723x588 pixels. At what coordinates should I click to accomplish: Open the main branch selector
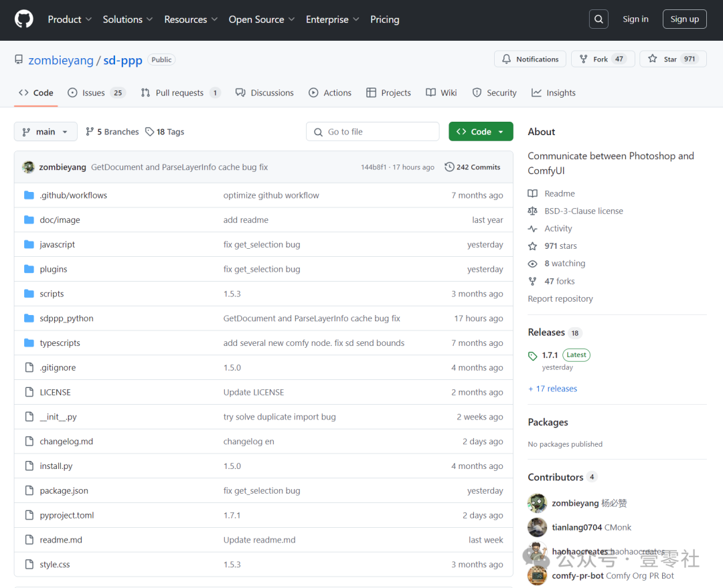pos(46,132)
